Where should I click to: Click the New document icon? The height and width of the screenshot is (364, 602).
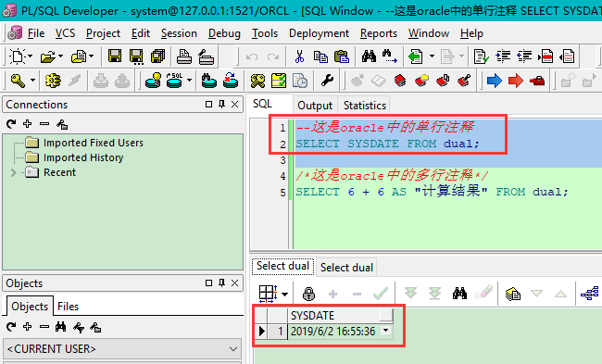pos(18,56)
